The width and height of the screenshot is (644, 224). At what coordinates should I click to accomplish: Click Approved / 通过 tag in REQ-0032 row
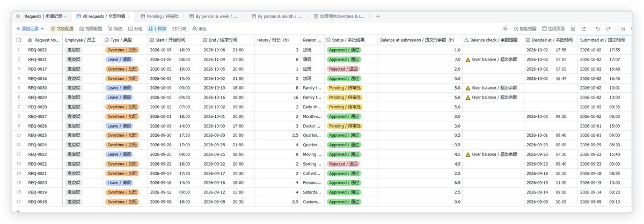344,50
